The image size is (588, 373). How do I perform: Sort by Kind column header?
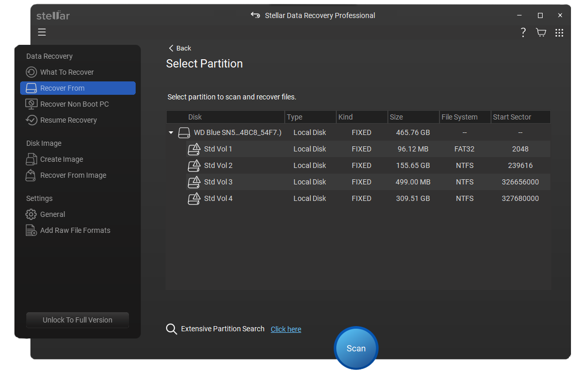[x=362, y=117]
